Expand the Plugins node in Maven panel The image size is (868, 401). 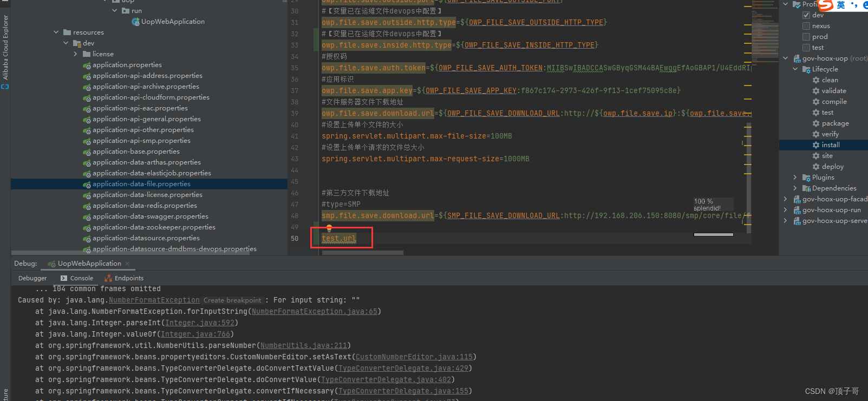[x=795, y=178]
